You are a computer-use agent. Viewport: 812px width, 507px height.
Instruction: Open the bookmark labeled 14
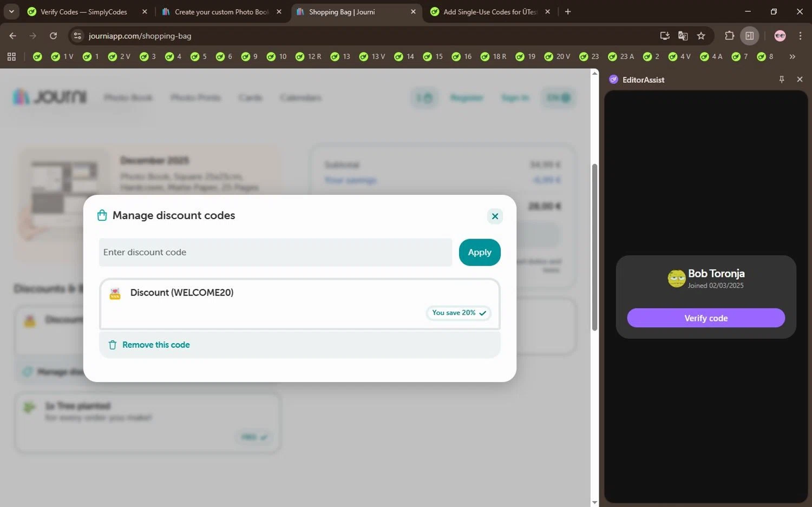(404, 56)
